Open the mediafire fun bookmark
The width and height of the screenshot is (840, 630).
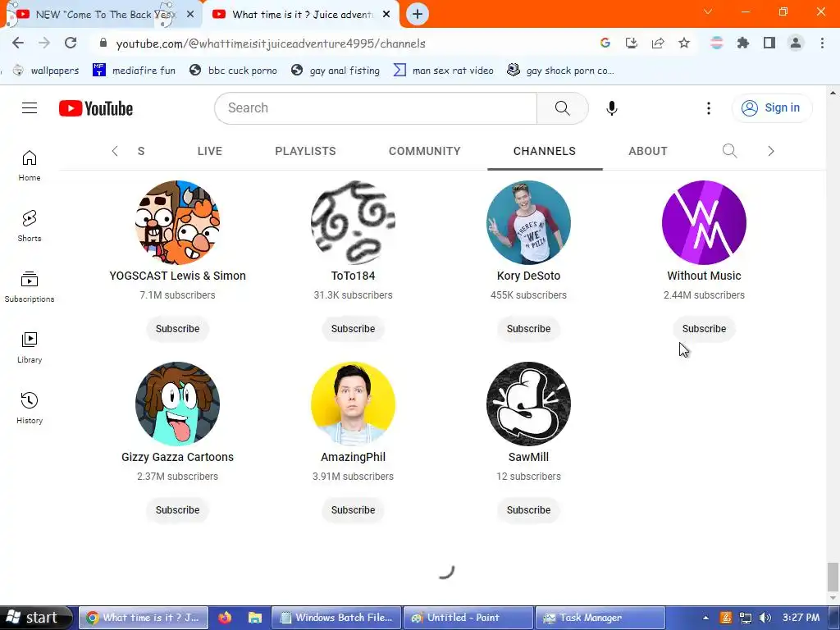pos(134,71)
